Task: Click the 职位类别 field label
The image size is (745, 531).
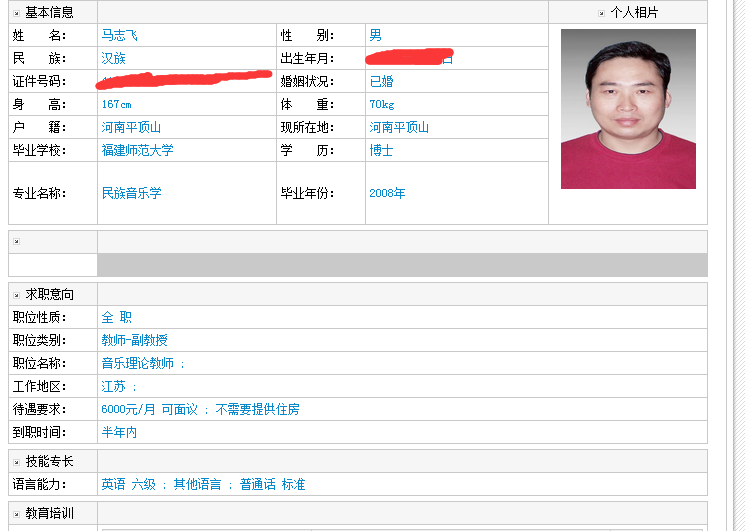Action: tap(39, 340)
